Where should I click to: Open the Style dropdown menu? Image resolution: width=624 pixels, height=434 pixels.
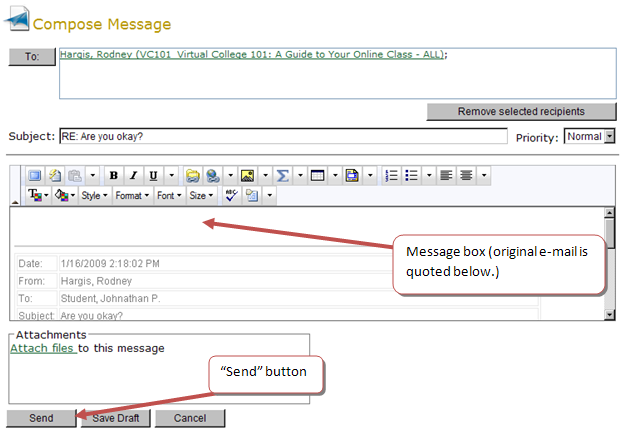coord(94,195)
